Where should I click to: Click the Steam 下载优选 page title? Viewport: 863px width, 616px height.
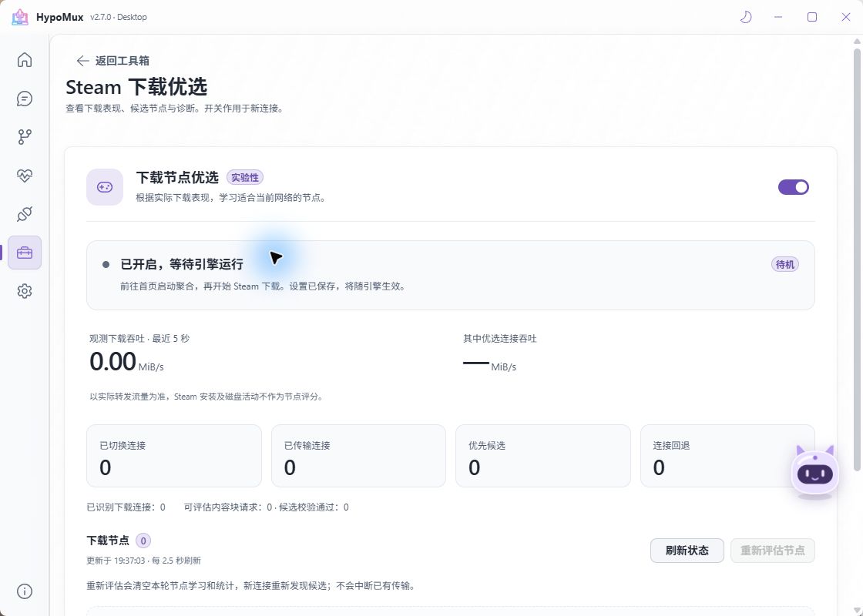[x=136, y=87]
